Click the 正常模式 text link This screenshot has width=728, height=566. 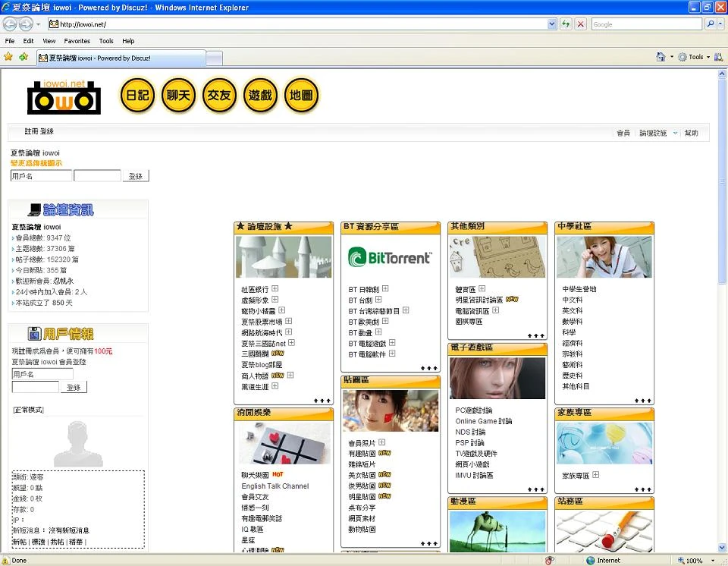click(x=28, y=410)
